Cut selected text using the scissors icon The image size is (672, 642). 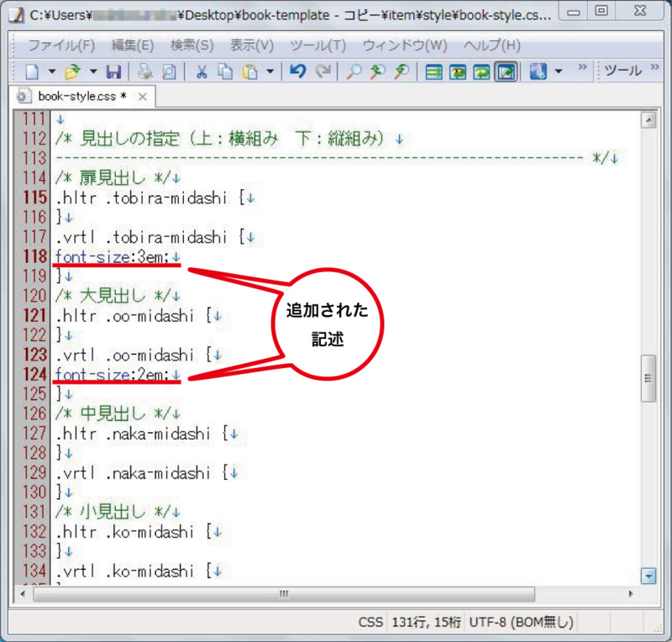point(202,73)
